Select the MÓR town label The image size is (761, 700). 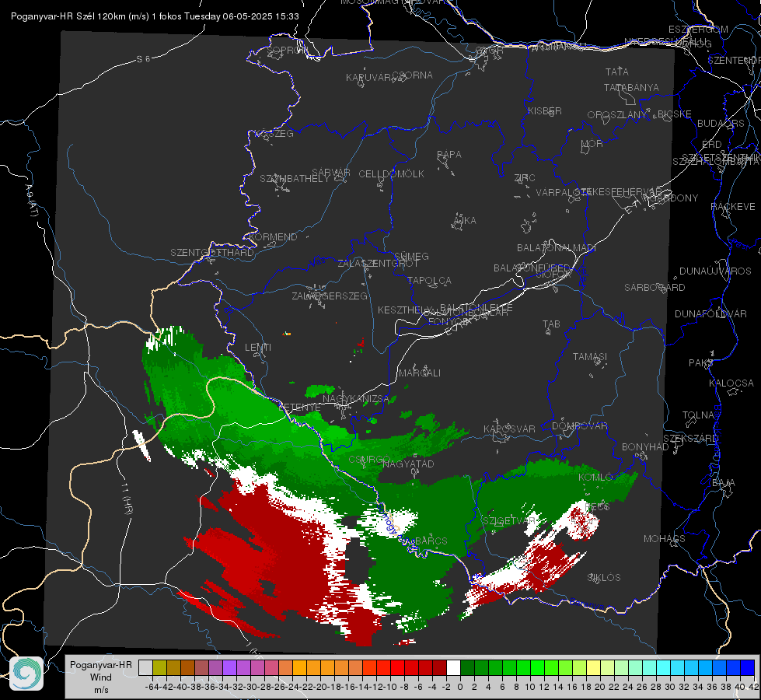592,144
